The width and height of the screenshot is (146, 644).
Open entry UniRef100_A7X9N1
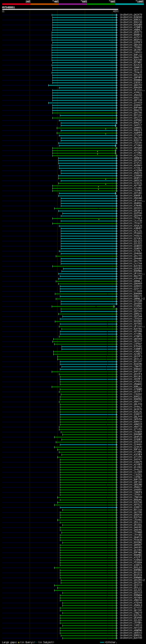[x=131, y=334]
